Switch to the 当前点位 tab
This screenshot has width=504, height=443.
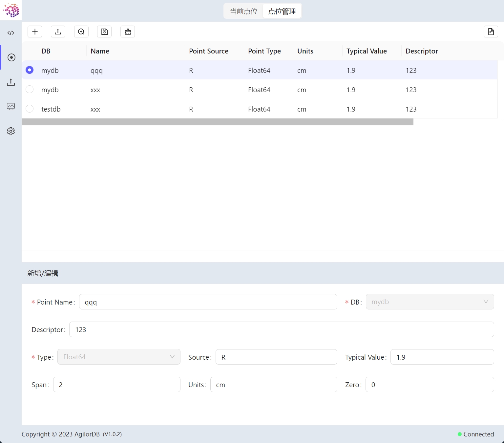(243, 11)
